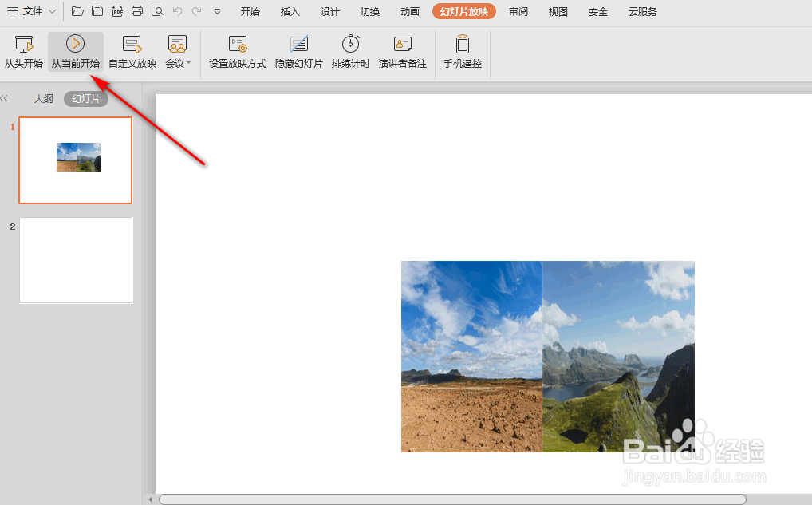
Task: Switch to the 云服务 tab
Action: pyautogui.click(x=643, y=11)
